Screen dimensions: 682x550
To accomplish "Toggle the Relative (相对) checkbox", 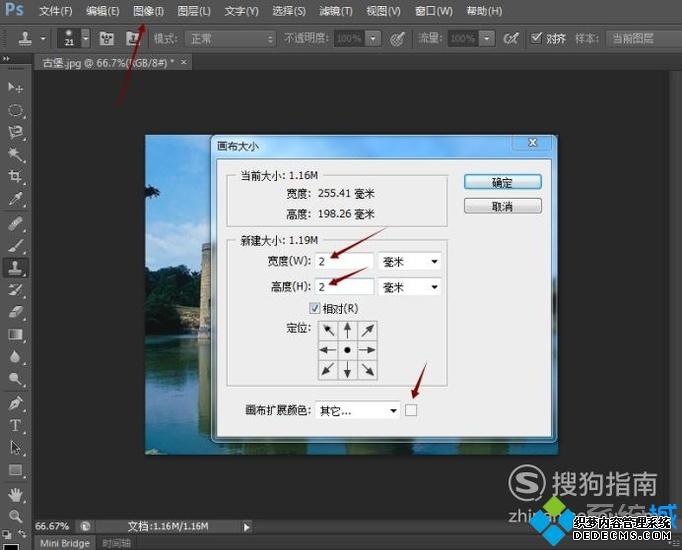I will (314, 308).
